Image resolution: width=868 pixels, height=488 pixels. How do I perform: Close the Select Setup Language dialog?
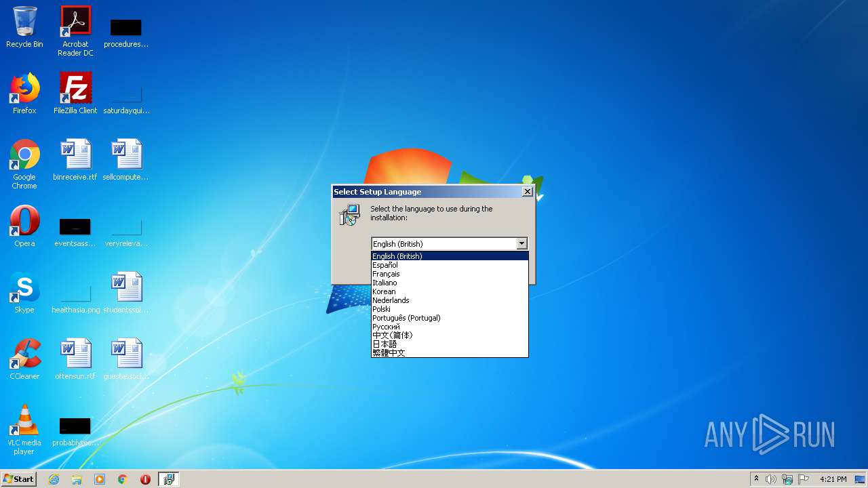(527, 192)
